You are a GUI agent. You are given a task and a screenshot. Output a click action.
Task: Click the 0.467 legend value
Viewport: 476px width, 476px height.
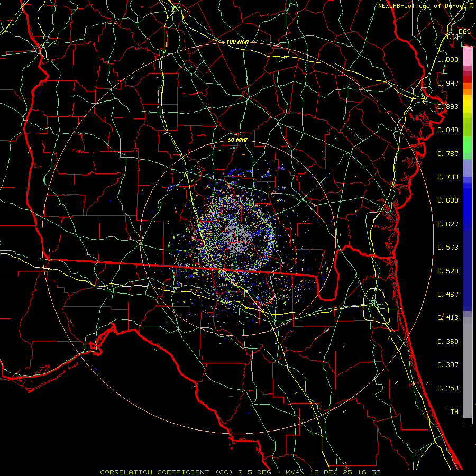click(448, 294)
